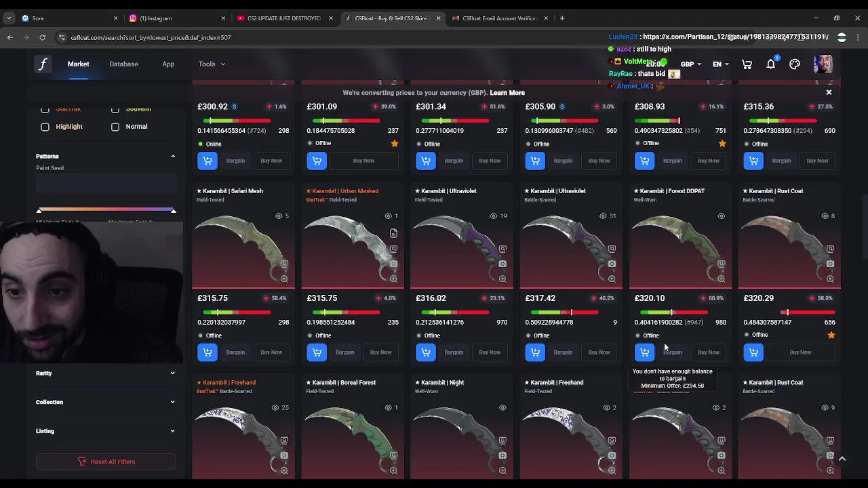The height and width of the screenshot is (488, 868).
Task: Add £305.90 listing to cart
Action: pos(535,161)
